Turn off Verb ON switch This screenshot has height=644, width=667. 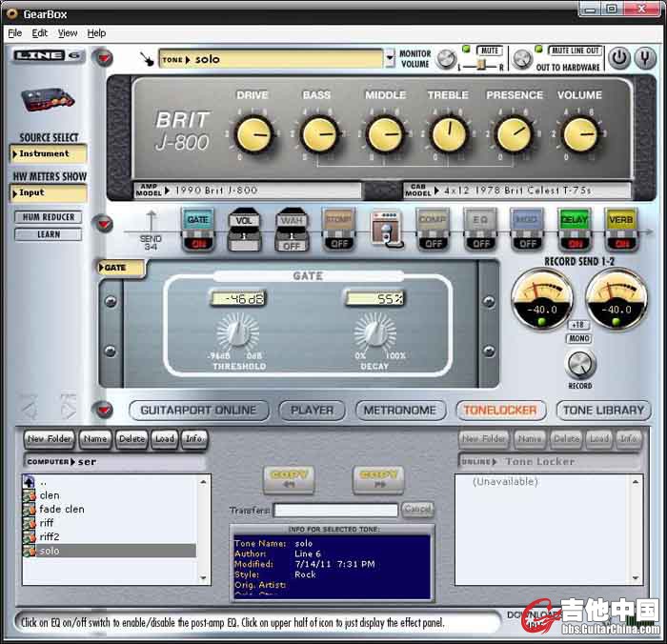(x=621, y=244)
